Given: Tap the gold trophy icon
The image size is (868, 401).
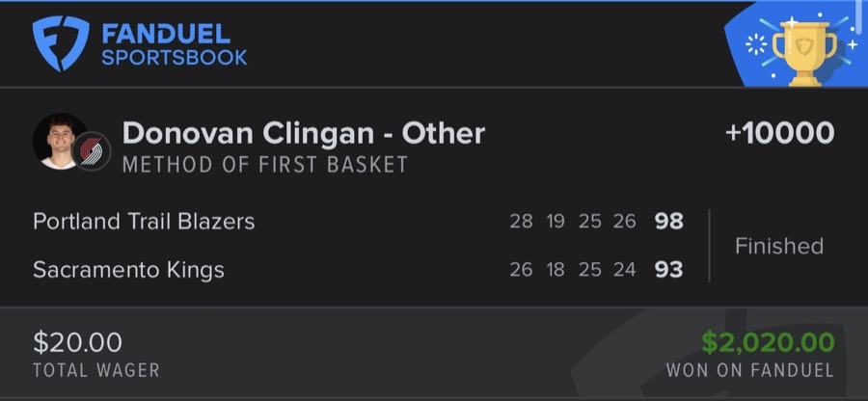Looking at the screenshot, I should pyautogui.click(x=806, y=51).
